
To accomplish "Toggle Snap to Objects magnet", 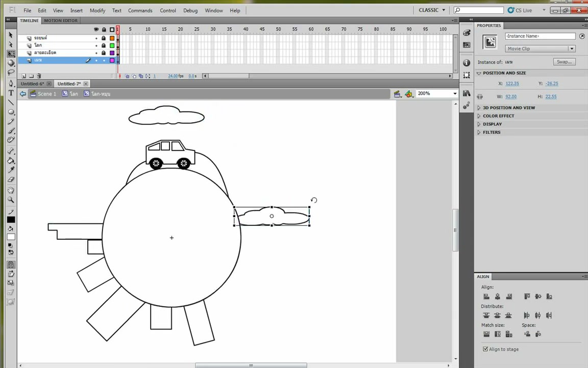I will click(11, 264).
